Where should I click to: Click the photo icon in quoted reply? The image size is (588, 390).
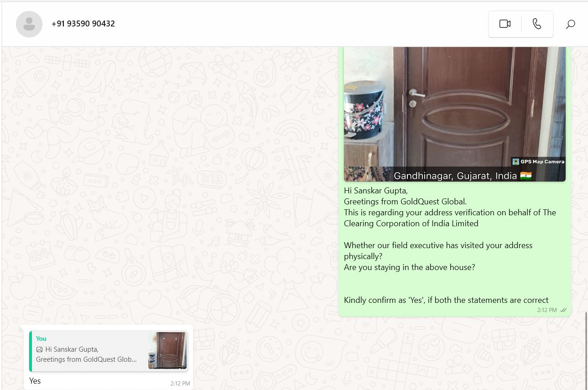click(40, 349)
